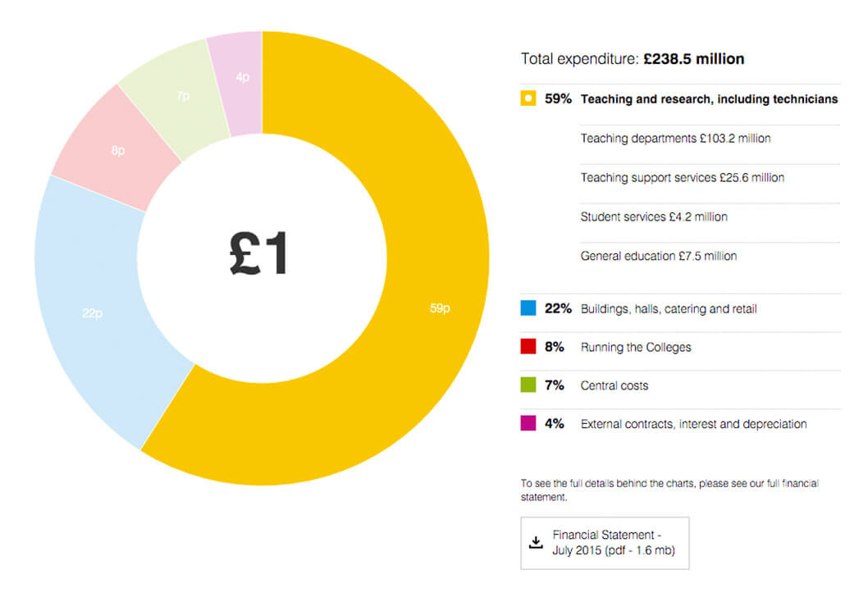Click the pale green 7p donut segment
Viewport: 868px width, 597px height.
tap(180, 97)
